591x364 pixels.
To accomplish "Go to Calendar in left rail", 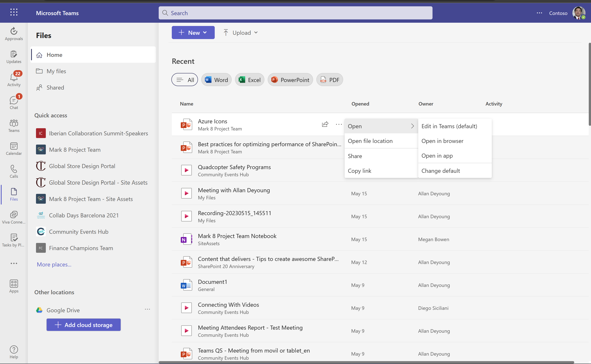I will 14,148.
